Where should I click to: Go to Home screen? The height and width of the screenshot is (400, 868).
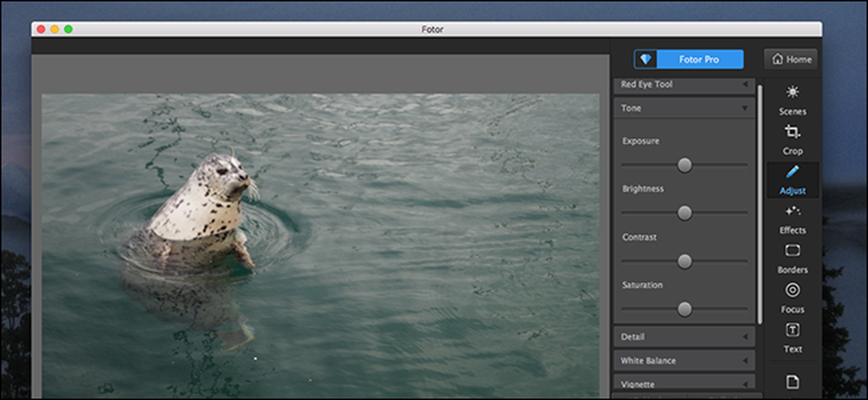[791, 59]
